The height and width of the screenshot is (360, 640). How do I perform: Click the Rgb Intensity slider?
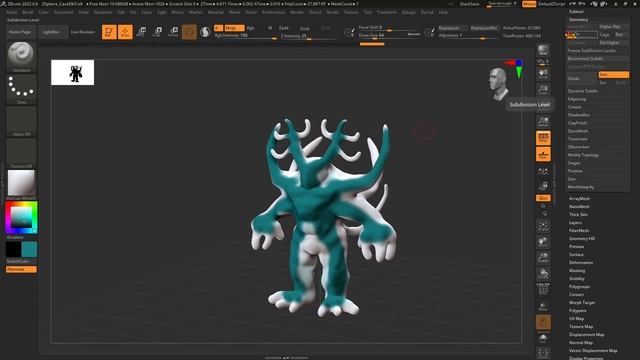[x=245, y=36]
